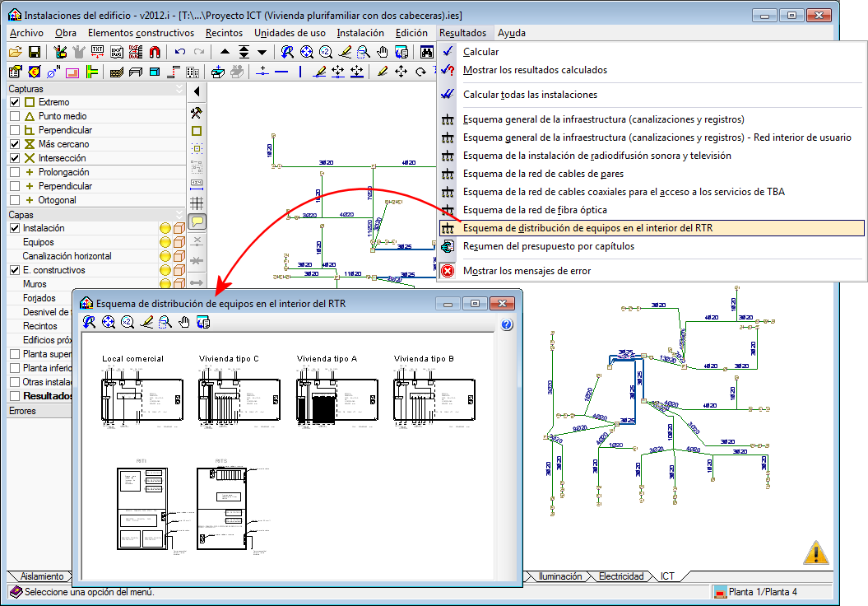The image size is (868, 606).
Task: Select the pan hand tool in the schema window
Action: tap(184, 322)
